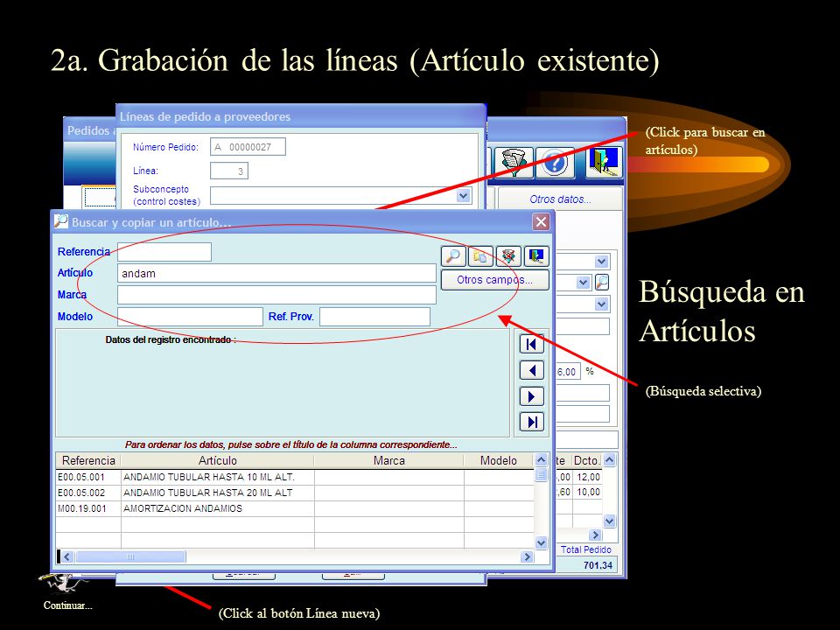Click the Modelo input field
Viewport: 840px width, 630px height.
tap(190, 316)
